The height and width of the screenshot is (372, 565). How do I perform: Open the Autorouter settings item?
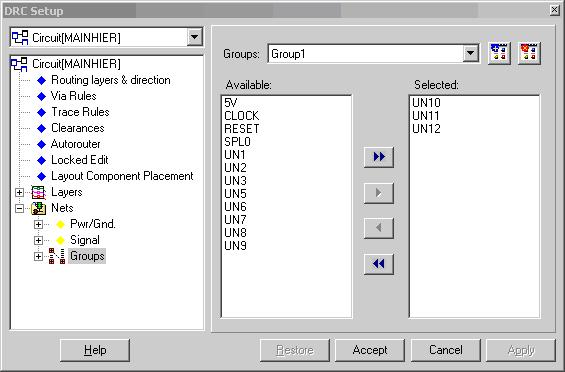[76, 144]
